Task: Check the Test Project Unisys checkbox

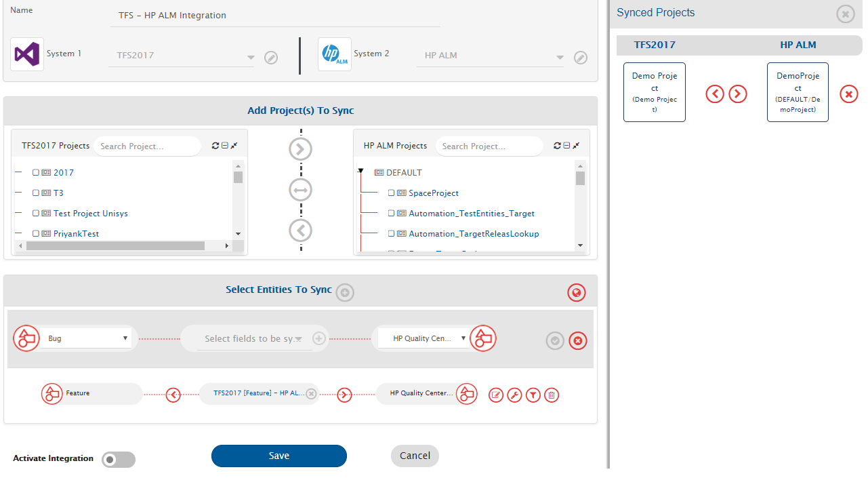Action: (36, 214)
